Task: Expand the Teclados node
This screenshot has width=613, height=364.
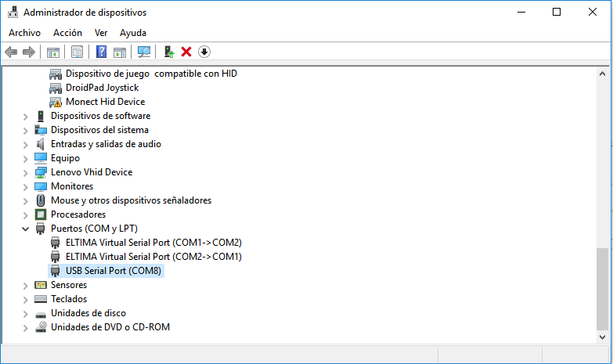Action: [25, 300]
